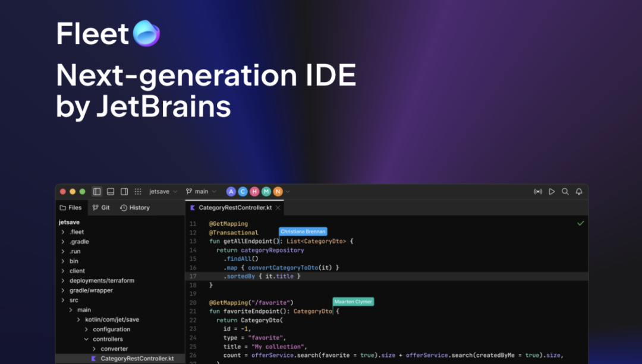Toggle the left sidebar panel icon

point(97,191)
